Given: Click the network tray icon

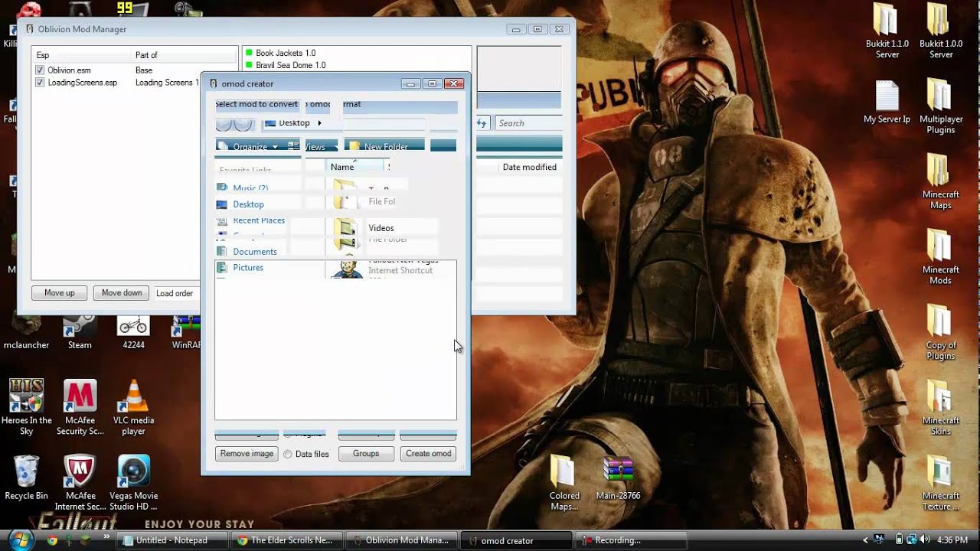Looking at the screenshot, I should pos(913,540).
